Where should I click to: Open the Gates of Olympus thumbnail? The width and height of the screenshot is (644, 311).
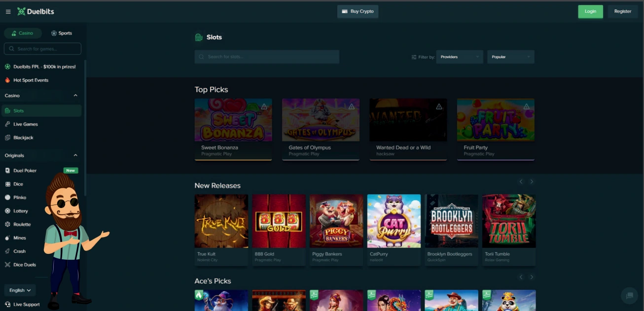(321, 120)
